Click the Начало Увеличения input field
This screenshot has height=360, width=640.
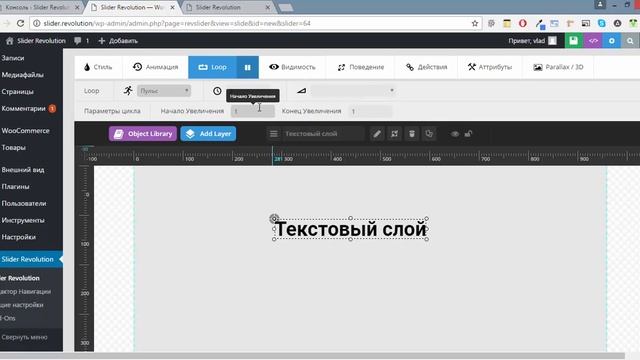253,111
